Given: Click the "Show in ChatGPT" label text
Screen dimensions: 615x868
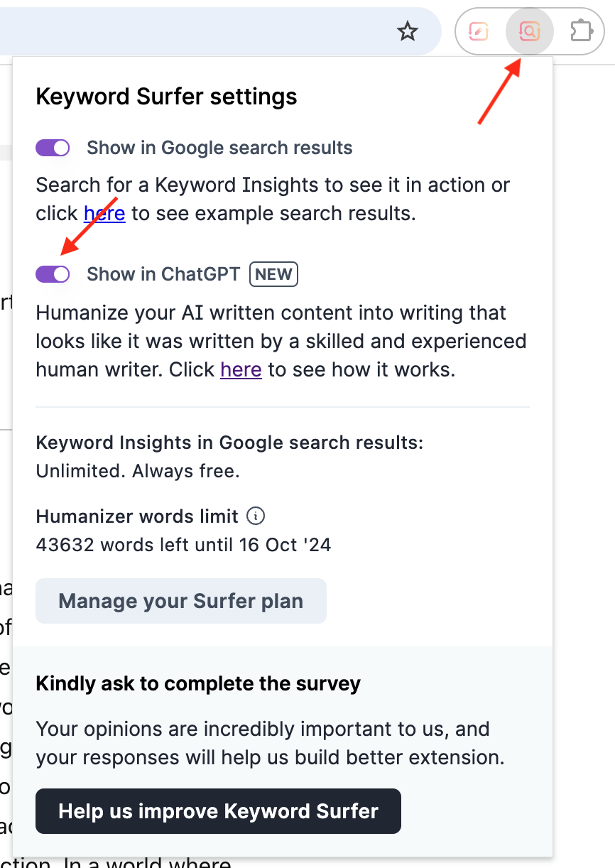Looking at the screenshot, I should tap(163, 274).
